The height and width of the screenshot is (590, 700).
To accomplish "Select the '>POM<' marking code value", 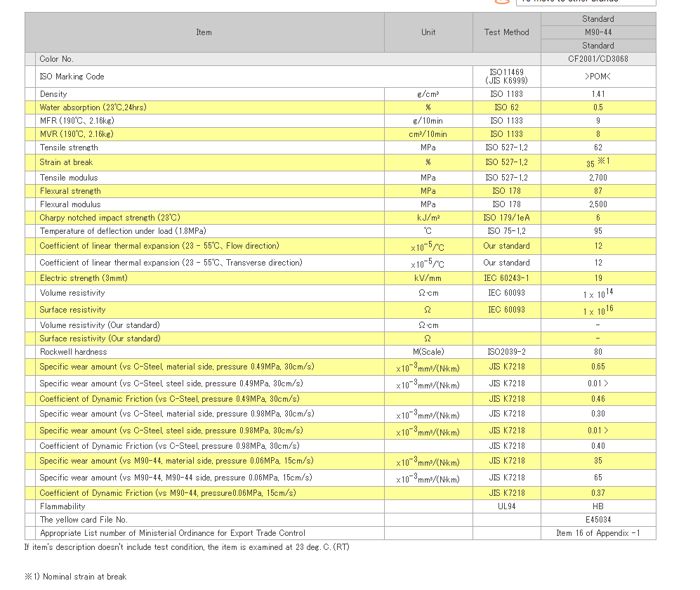I will 598,77.
